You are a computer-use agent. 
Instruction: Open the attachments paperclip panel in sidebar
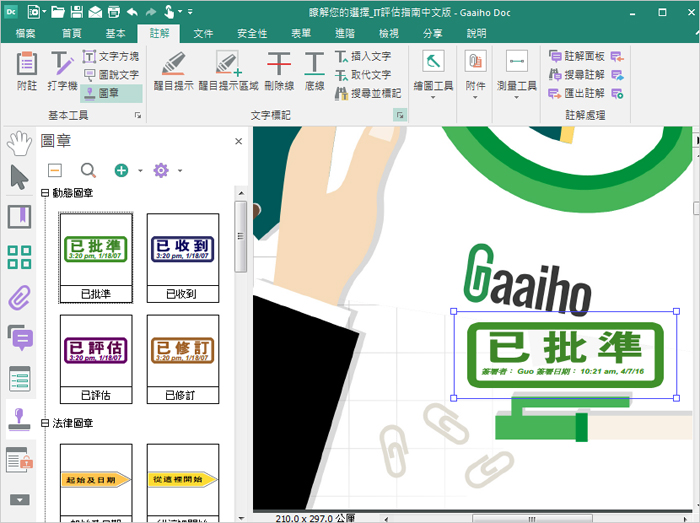pyautogui.click(x=19, y=298)
